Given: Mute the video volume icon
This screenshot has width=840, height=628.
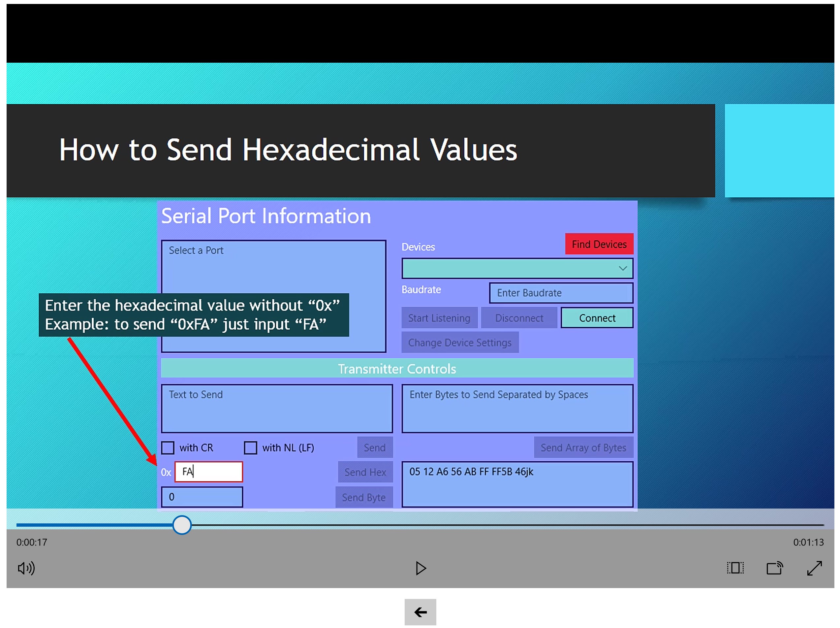Looking at the screenshot, I should pyautogui.click(x=26, y=568).
